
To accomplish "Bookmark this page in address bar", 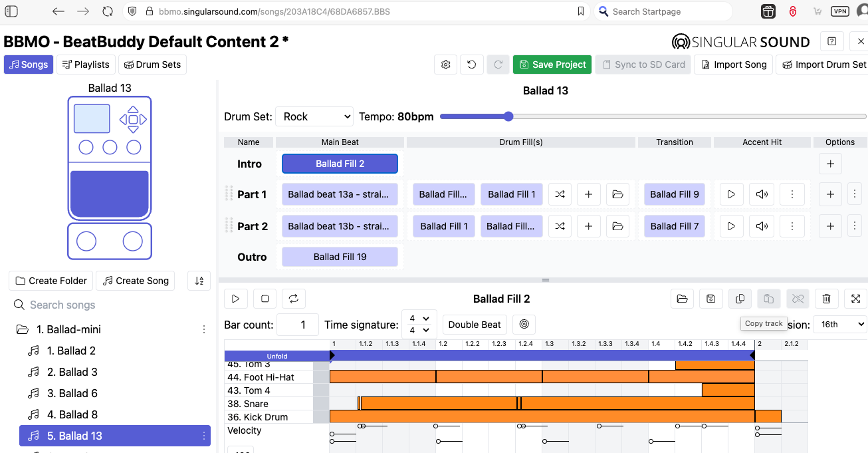I will coord(581,11).
